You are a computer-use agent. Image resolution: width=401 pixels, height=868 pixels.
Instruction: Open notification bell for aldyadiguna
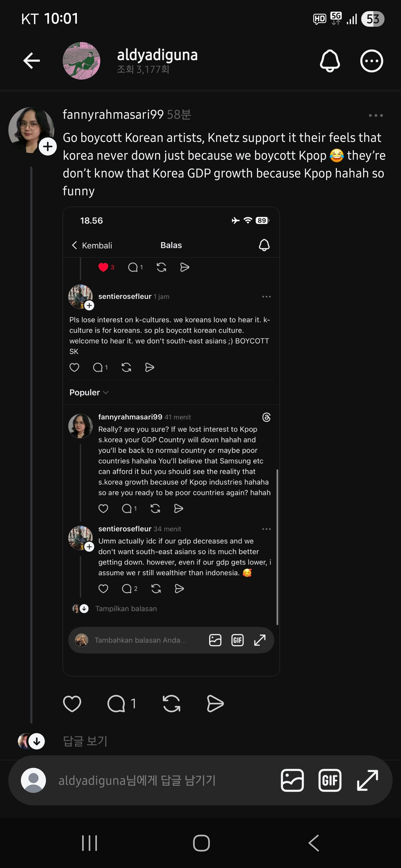(x=329, y=61)
